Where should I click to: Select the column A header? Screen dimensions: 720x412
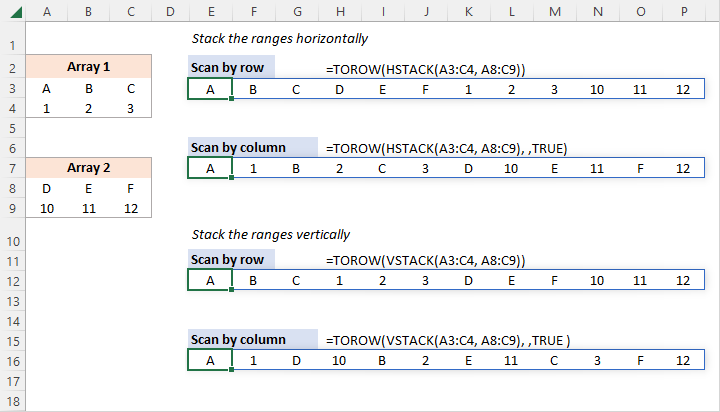click(x=45, y=11)
